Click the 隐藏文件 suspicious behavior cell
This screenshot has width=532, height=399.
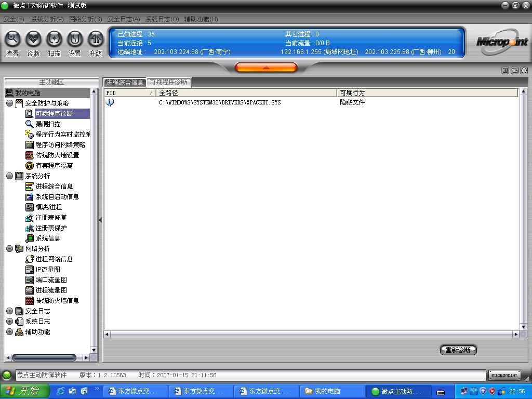pos(352,102)
